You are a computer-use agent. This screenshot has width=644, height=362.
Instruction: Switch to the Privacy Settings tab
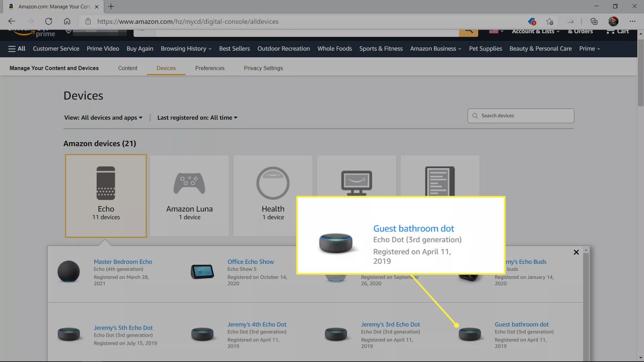coord(263,68)
